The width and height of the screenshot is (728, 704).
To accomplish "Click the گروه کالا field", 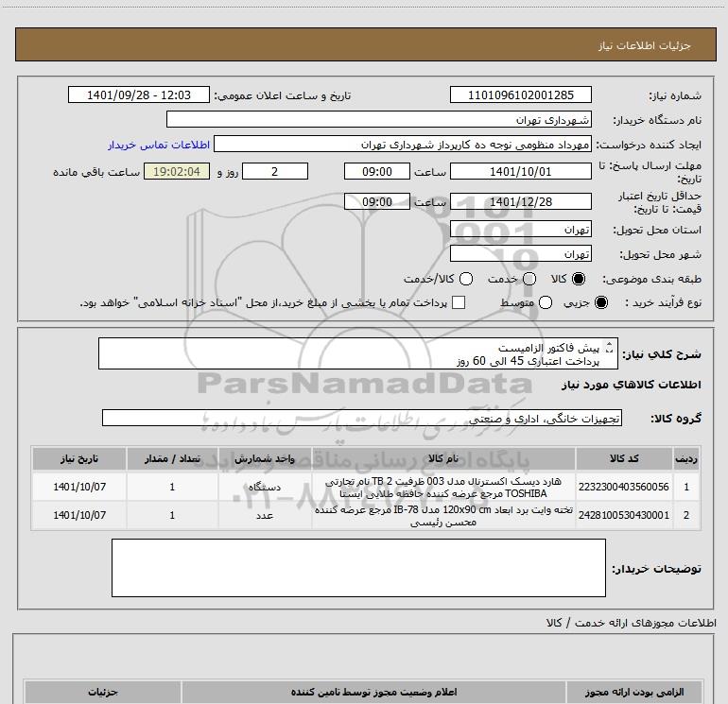I will point(362,418).
